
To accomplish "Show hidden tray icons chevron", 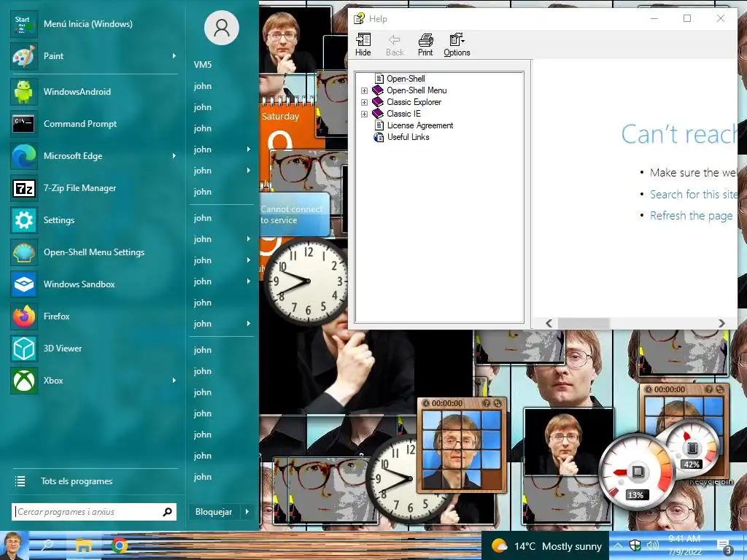I will point(618,545).
